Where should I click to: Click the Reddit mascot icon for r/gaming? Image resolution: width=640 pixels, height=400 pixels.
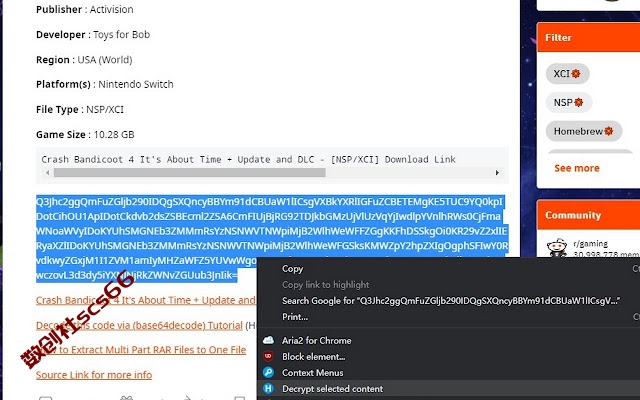557,248
